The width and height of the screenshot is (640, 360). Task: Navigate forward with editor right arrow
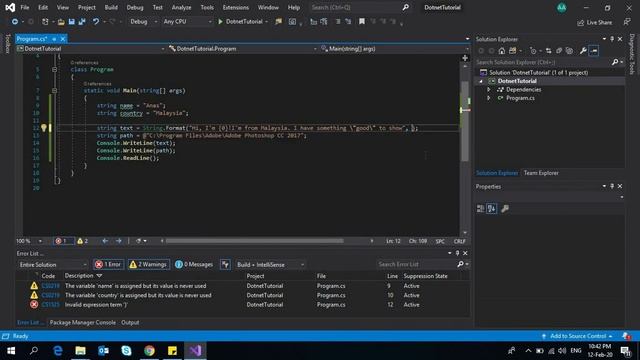[119, 241]
